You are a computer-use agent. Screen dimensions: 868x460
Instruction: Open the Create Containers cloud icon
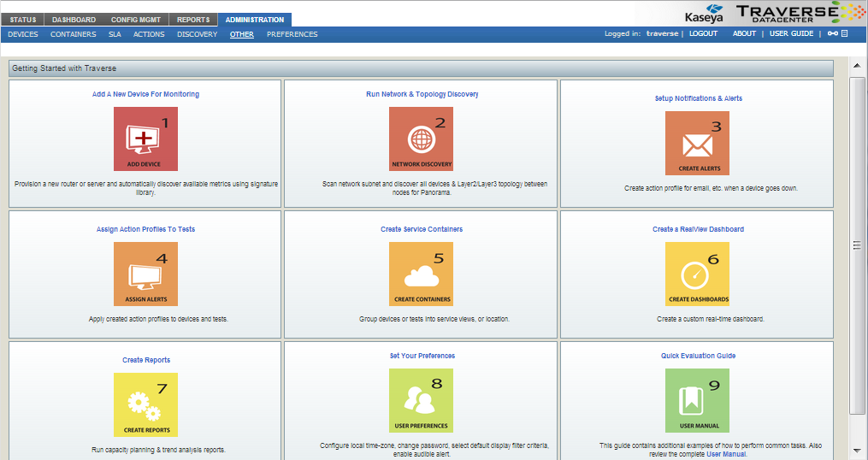421,274
